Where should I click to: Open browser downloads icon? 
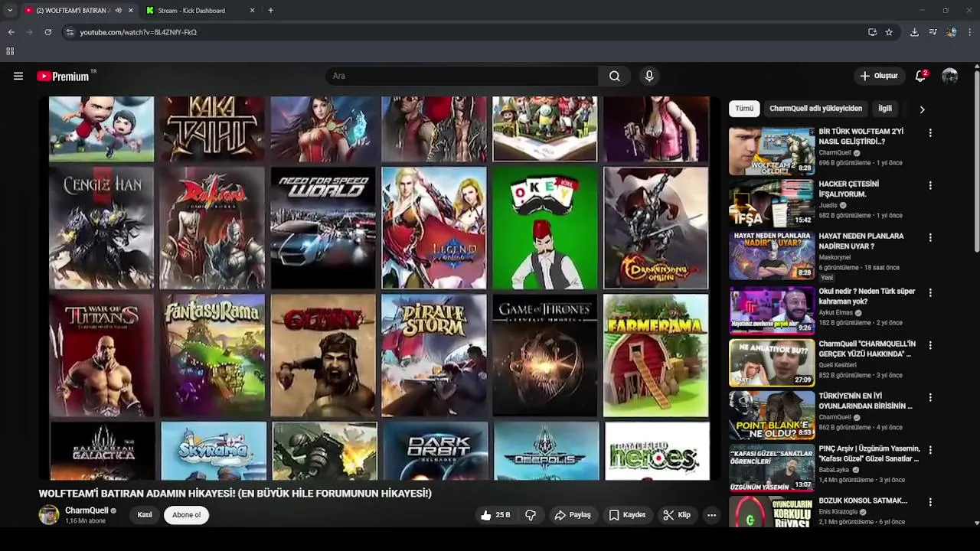pos(914,32)
